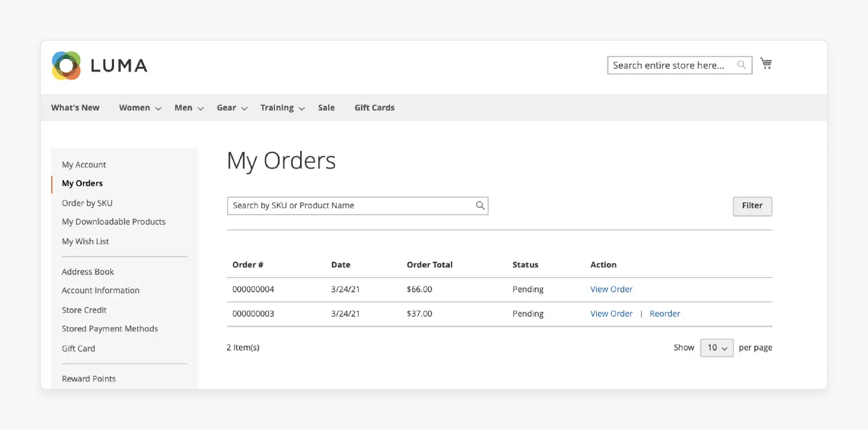Screen dimensions: 868x430
Task: Open the Training menu item
Action: point(277,108)
